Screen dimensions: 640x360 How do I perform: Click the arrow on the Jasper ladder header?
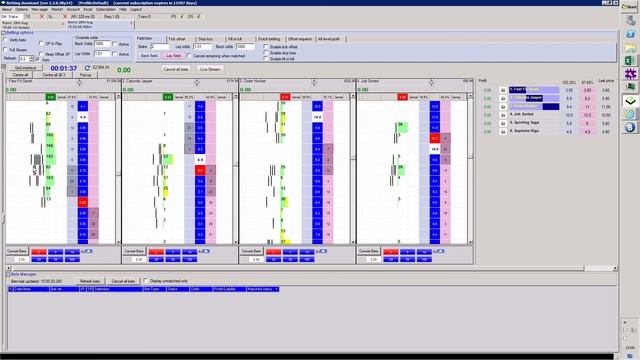click(x=197, y=82)
